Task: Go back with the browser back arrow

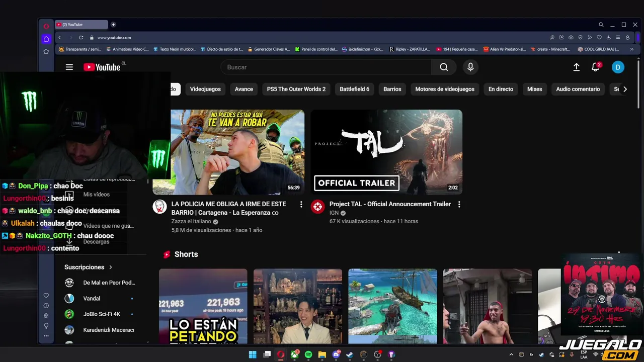Action: (x=59, y=38)
